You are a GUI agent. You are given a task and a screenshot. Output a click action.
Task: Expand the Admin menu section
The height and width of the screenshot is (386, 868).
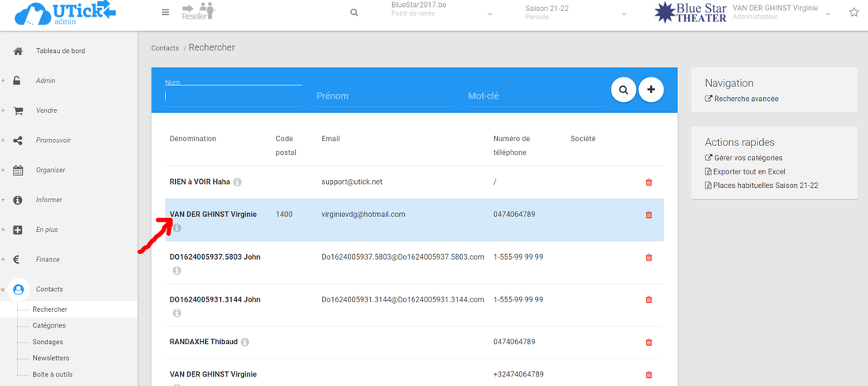pyautogui.click(x=46, y=81)
